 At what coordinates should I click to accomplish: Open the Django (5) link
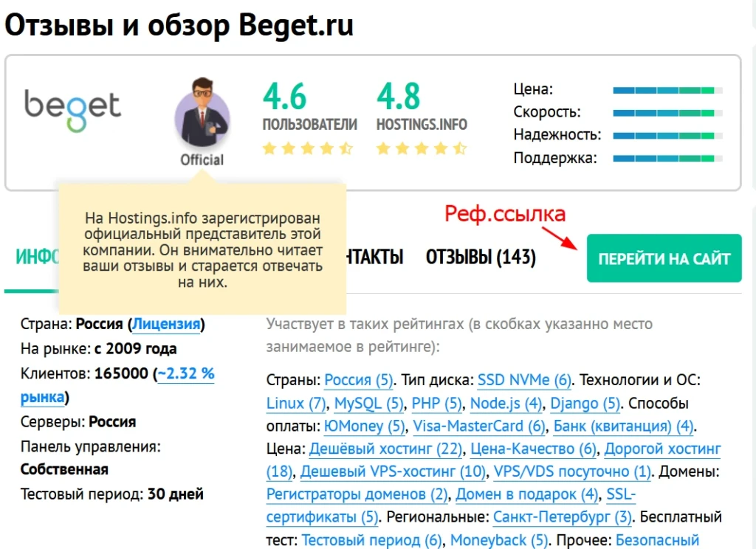tap(585, 404)
